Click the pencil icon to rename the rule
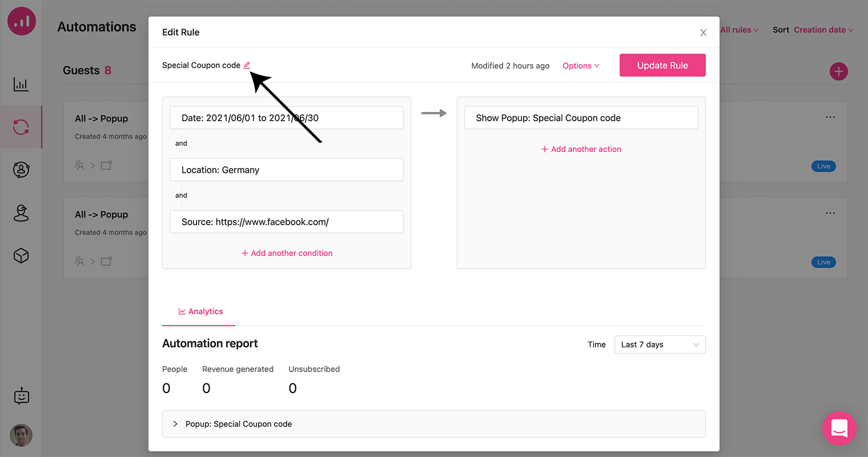 247,65
